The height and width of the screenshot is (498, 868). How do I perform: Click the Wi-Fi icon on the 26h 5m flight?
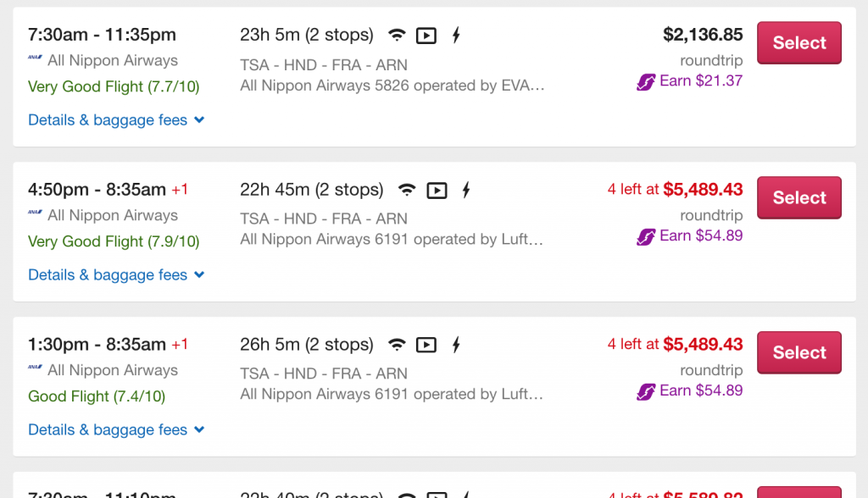[x=397, y=346]
